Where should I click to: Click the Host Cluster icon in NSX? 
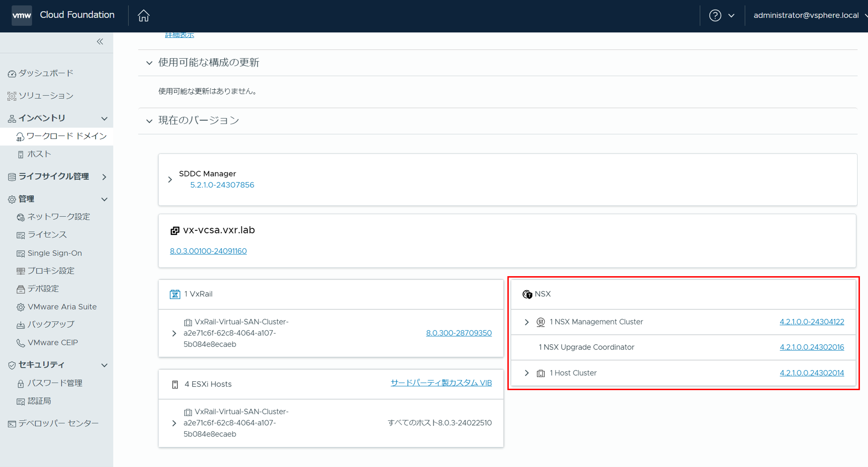pos(541,373)
